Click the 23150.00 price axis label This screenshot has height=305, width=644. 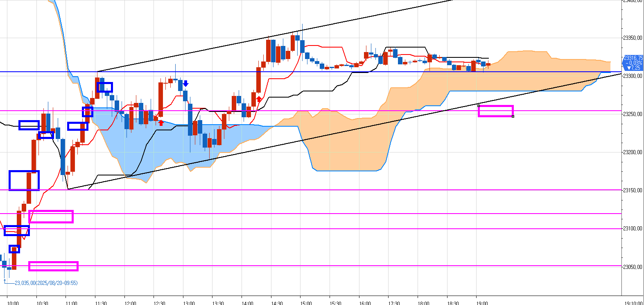pyautogui.click(x=633, y=190)
